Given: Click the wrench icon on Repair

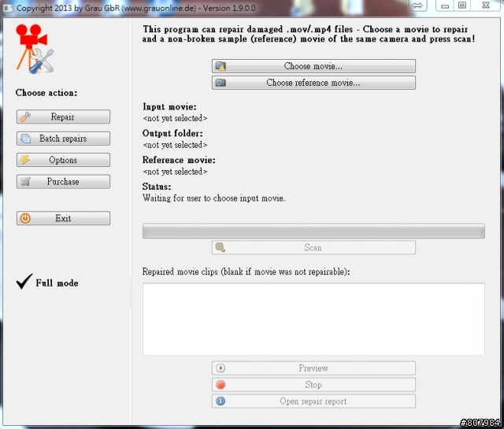Looking at the screenshot, I should point(25,116).
